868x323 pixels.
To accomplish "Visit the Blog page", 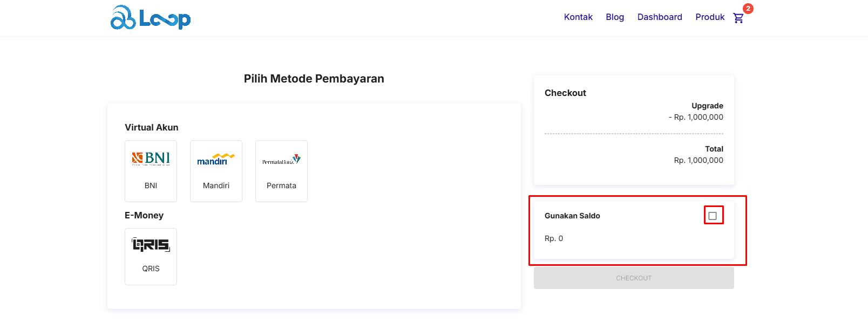I will (x=615, y=17).
